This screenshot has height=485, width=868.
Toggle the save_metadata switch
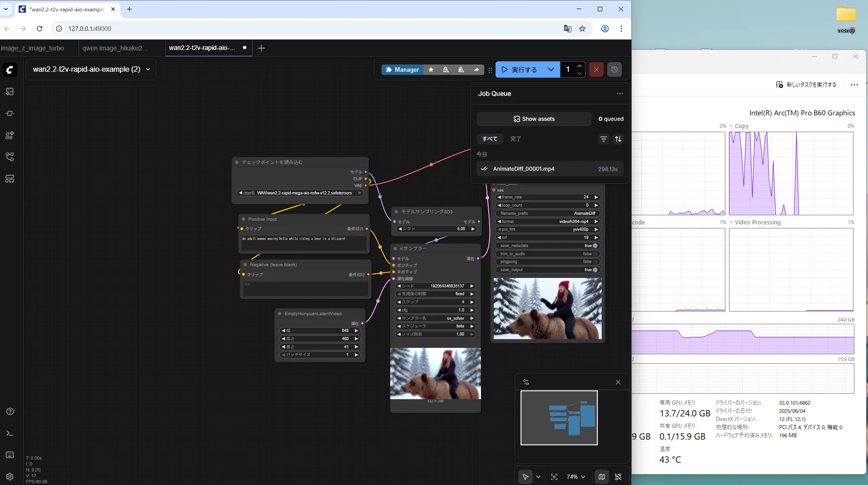595,246
